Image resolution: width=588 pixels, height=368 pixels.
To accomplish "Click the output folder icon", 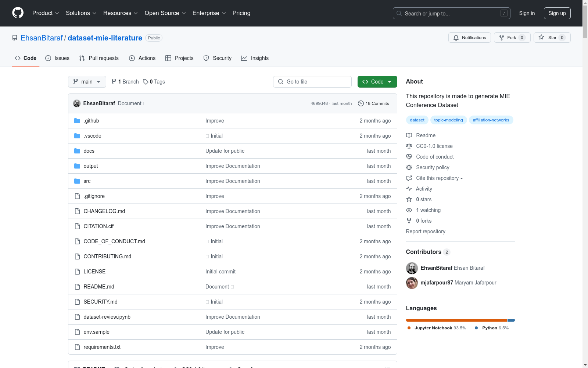I will tap(77, 166).
